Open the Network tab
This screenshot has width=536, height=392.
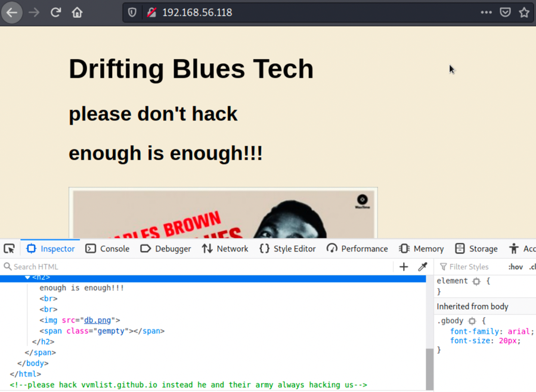tap(225, 248)
